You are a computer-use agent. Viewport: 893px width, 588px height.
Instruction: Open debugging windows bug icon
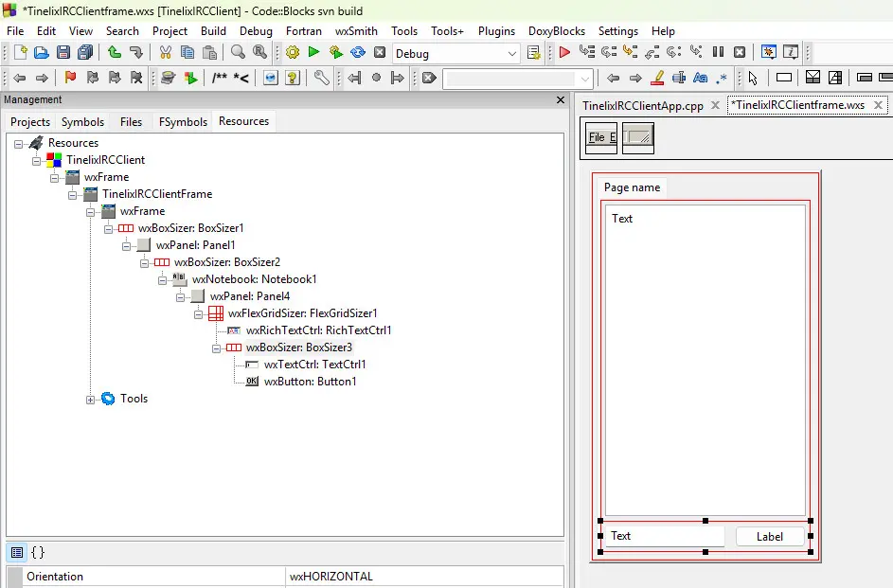(768, 52)
